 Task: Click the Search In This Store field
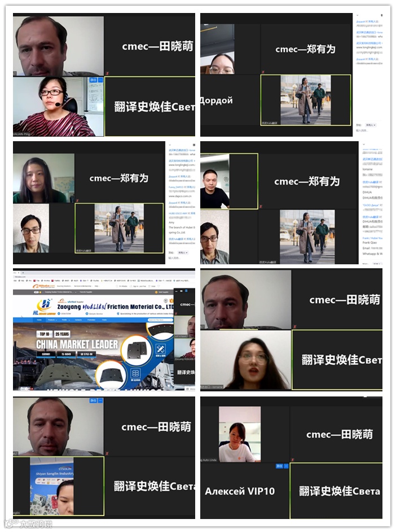(x=160, y=320)
